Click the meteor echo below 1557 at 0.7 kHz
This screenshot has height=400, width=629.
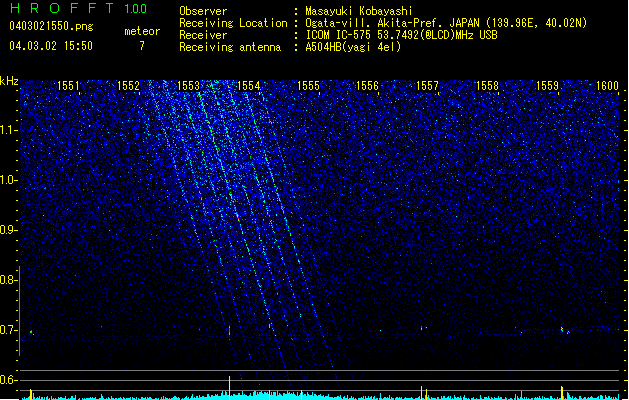coord(424,328)
